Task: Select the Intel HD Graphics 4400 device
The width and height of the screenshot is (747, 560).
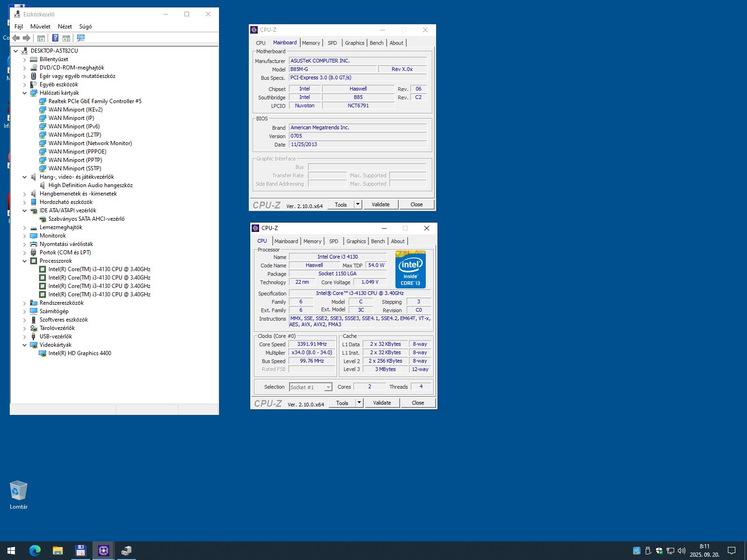Action: click(x=79, y=353)
